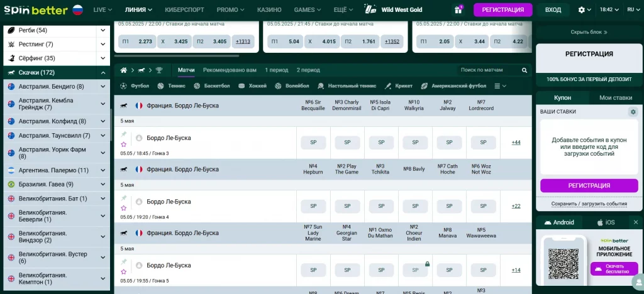The height and width of the screenshot is (294, 644).
Task: Open КИБЕРСПОРТ menu item
Action: [x=184, y=10]
